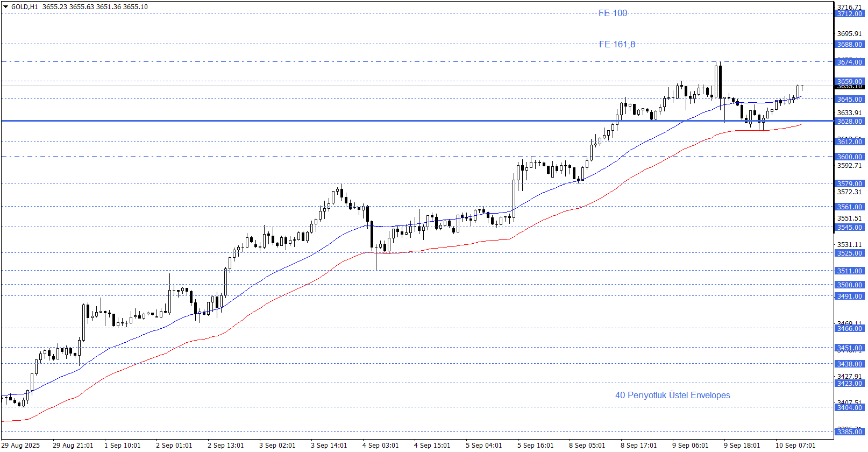Select the '40 Periyotluk Üstel Envelopes' label
868x452 pixels.
[x=673, y=395]
